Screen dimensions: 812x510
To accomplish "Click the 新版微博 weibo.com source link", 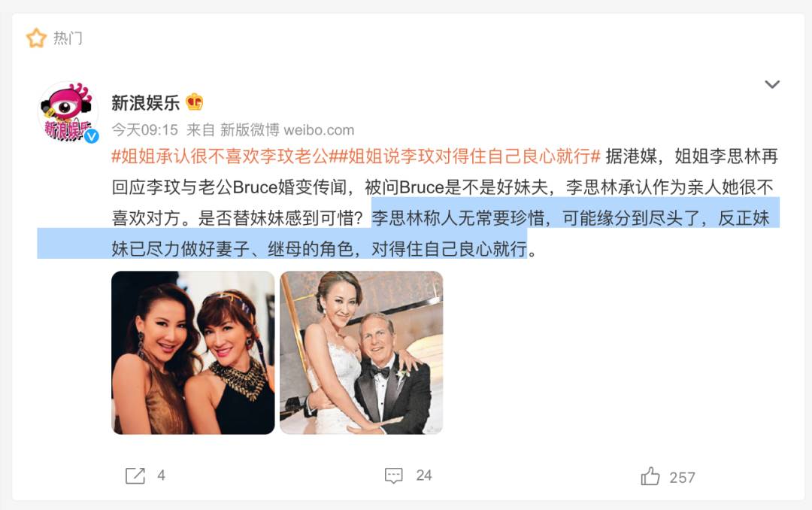I will pos(287,129).
